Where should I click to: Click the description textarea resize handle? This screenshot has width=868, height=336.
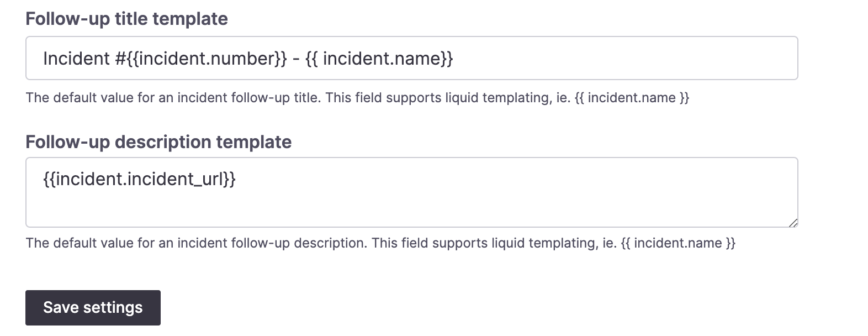tap(793, 223)
